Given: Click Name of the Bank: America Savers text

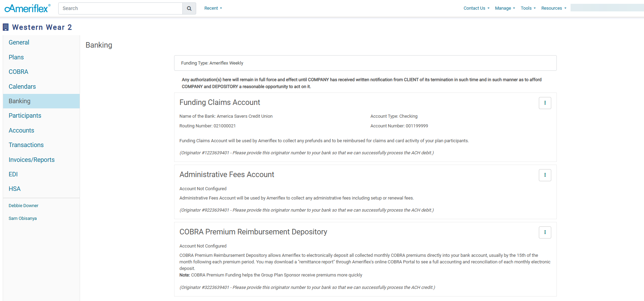Looking at the screenshot, I should (226, 116).
